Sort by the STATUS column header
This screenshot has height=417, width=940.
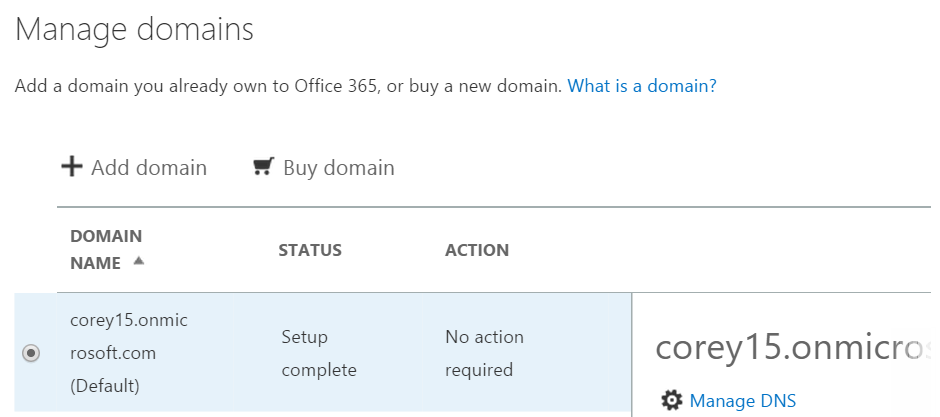pyautogui.click(x=310, y=250)
